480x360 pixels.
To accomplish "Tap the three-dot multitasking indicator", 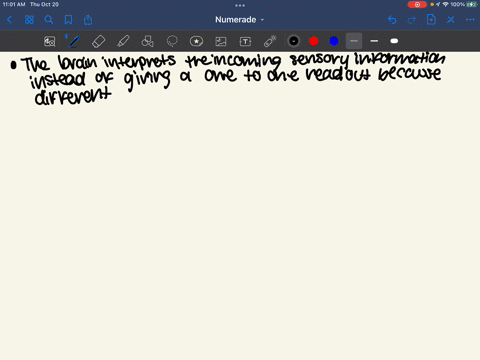I will pos(240,5).
